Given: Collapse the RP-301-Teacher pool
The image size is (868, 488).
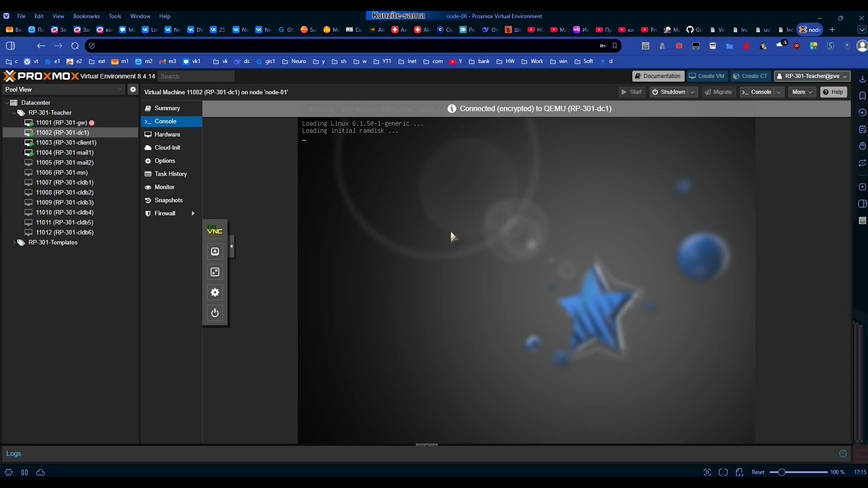Looking at the screenshot, I should 14,113.
